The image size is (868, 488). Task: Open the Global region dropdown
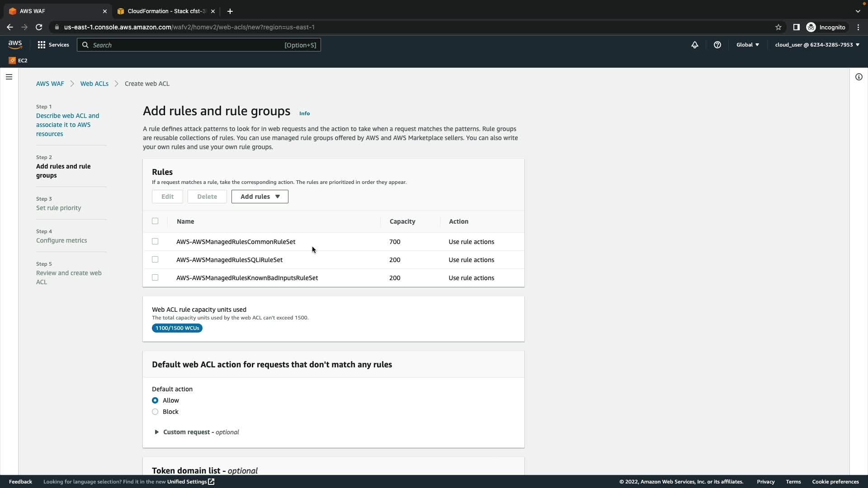748,45
